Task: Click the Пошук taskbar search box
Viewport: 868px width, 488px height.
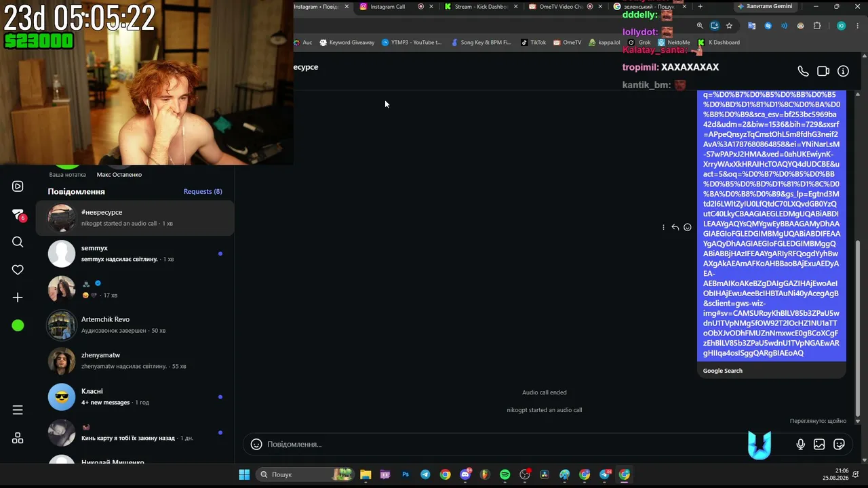Action: click(x=305, y=474)
